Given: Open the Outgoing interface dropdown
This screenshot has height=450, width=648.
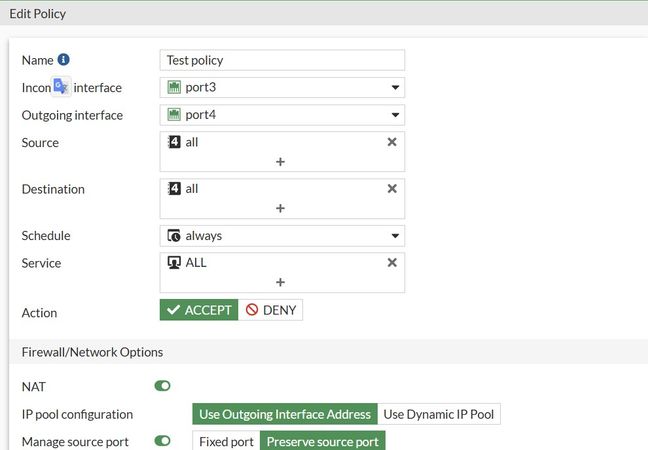Looking at the screenshot, I should (396, 115).
